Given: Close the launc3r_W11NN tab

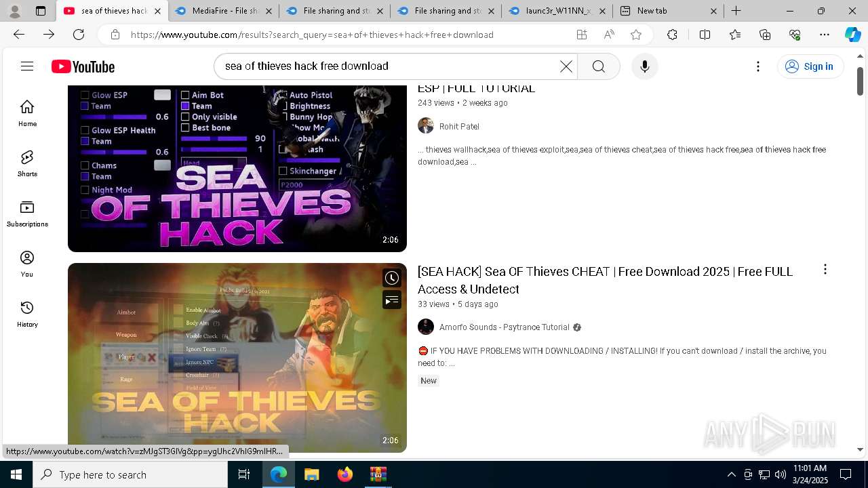Looking at the screenshot, I should [602, 11].
